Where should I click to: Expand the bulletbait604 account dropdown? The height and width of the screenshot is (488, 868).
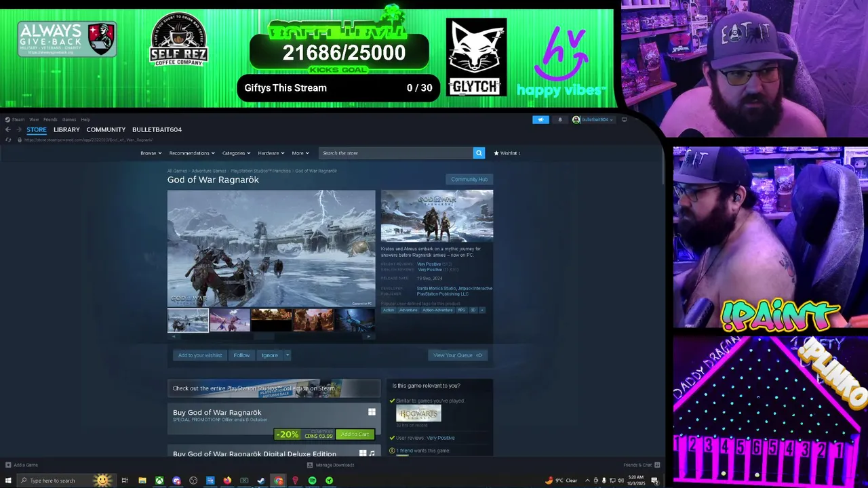pos(612,120)
